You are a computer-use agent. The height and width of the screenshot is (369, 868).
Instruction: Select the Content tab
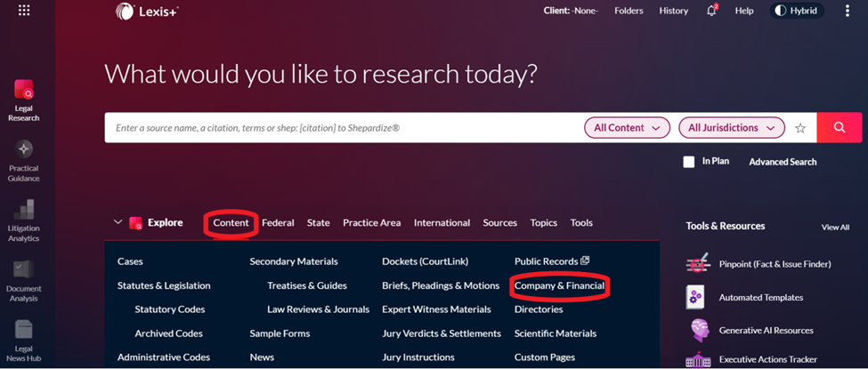tap(231, 223)
